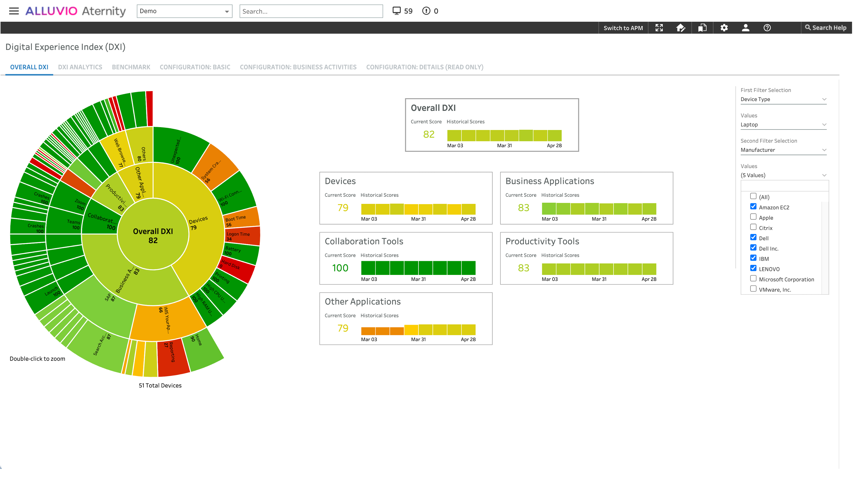The image size is (865, 504).
Task: Click the monitored devices monitor icon
Action: (x=396, y=11)
